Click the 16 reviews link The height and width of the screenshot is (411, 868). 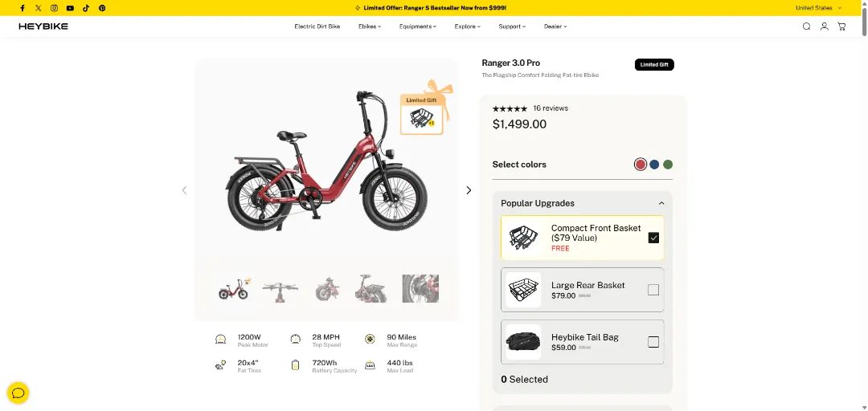click(x=551, y=108)
